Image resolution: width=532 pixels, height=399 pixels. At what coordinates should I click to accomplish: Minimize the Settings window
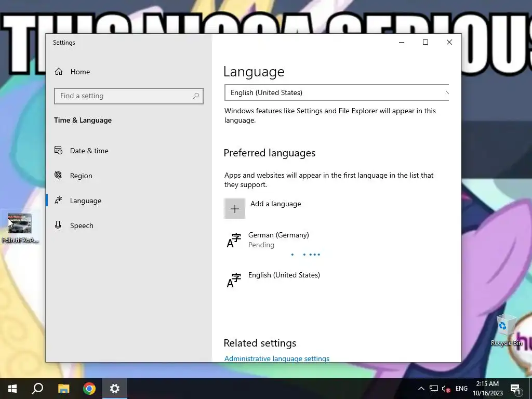pos(402,42)
